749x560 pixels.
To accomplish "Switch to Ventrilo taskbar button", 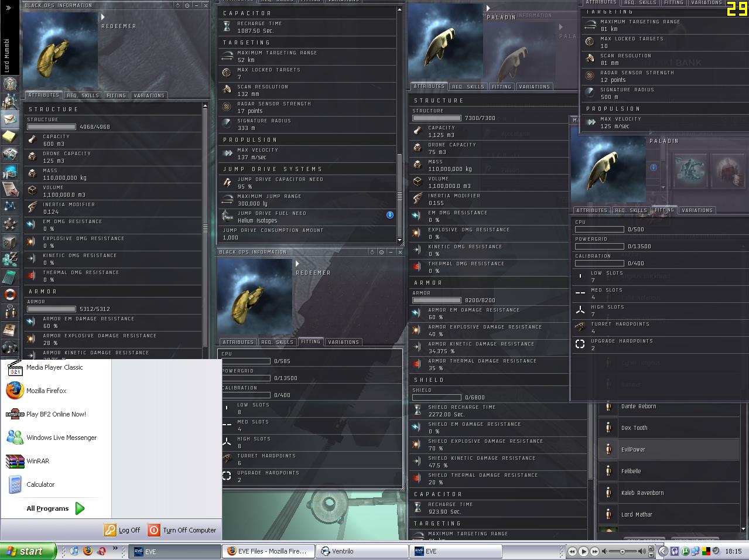I will tap(362, 551).
